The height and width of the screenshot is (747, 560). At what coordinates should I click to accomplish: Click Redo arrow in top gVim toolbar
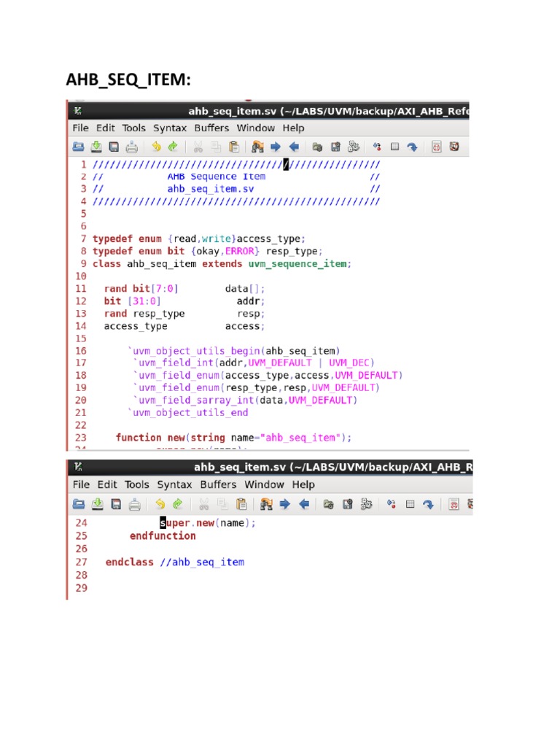(173, 146)
